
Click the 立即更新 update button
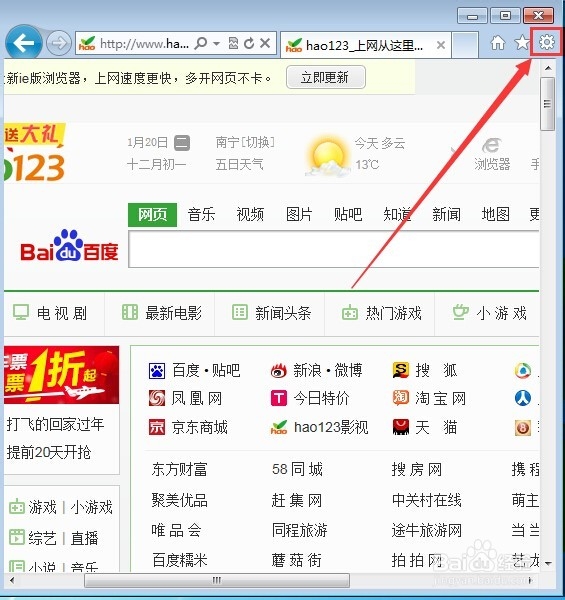coord(326,77)
